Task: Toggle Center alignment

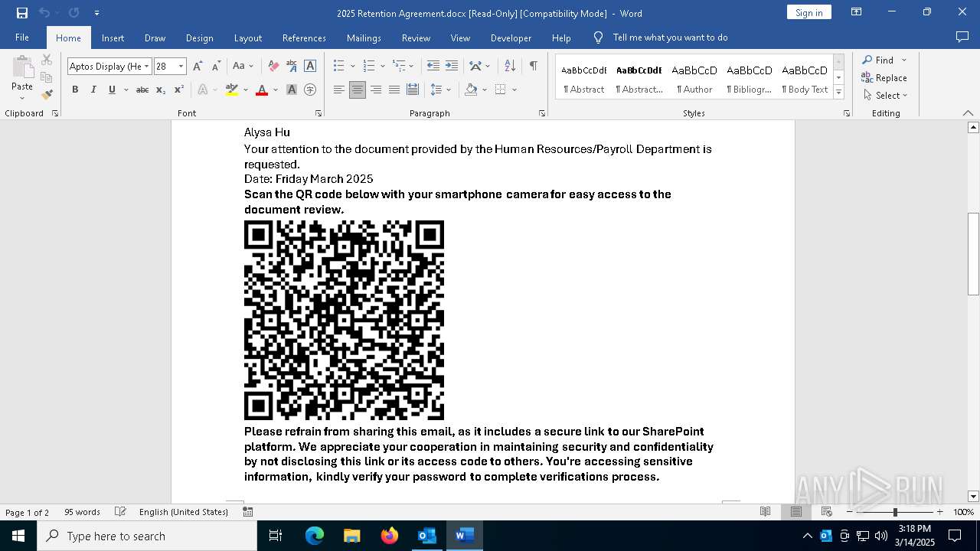Action: coord(358,90)
